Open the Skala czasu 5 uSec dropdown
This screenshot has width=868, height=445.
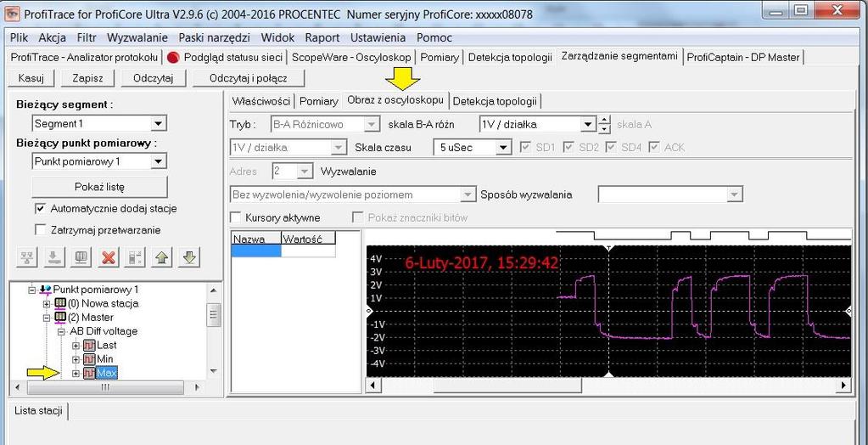pyautogui.click(x=502, y=148)
